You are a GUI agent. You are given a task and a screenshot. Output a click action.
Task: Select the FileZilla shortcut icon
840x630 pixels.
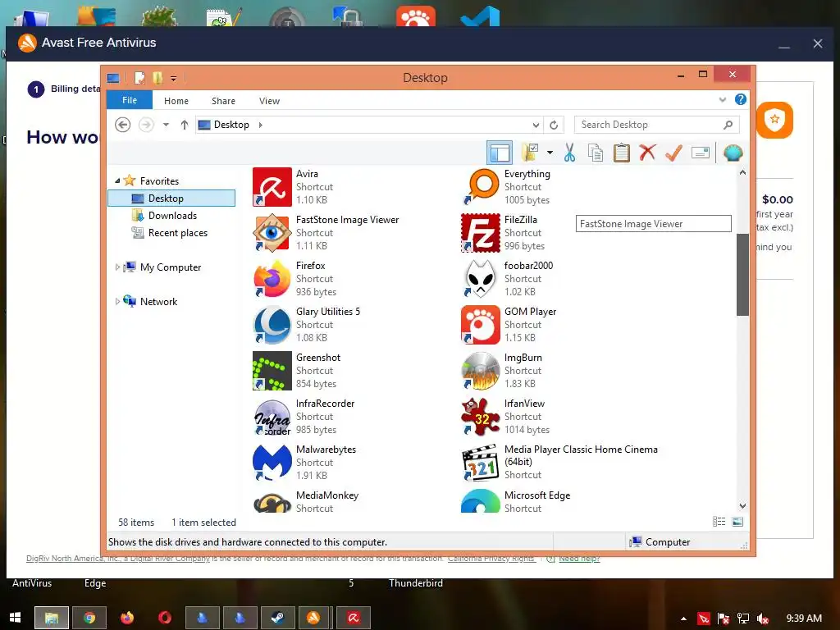tap(481, 233)
